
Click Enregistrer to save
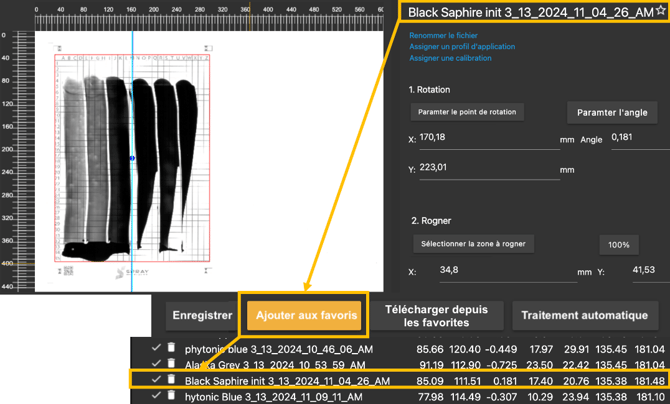point(202,315)
